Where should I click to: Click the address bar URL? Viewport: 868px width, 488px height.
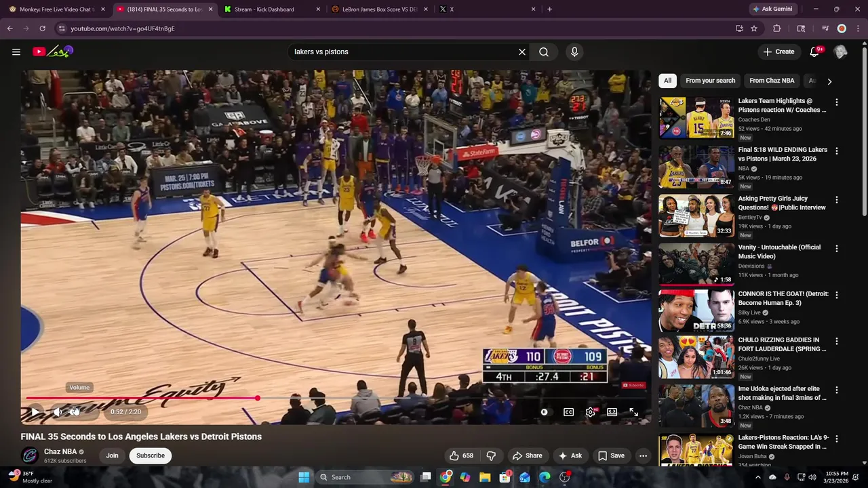tap(123, 28)
